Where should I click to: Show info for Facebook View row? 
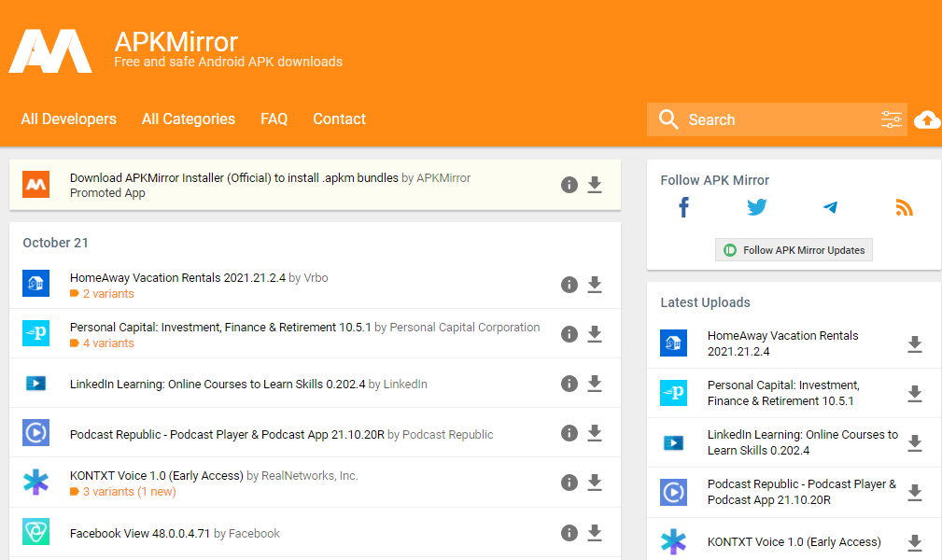[569, 533]
